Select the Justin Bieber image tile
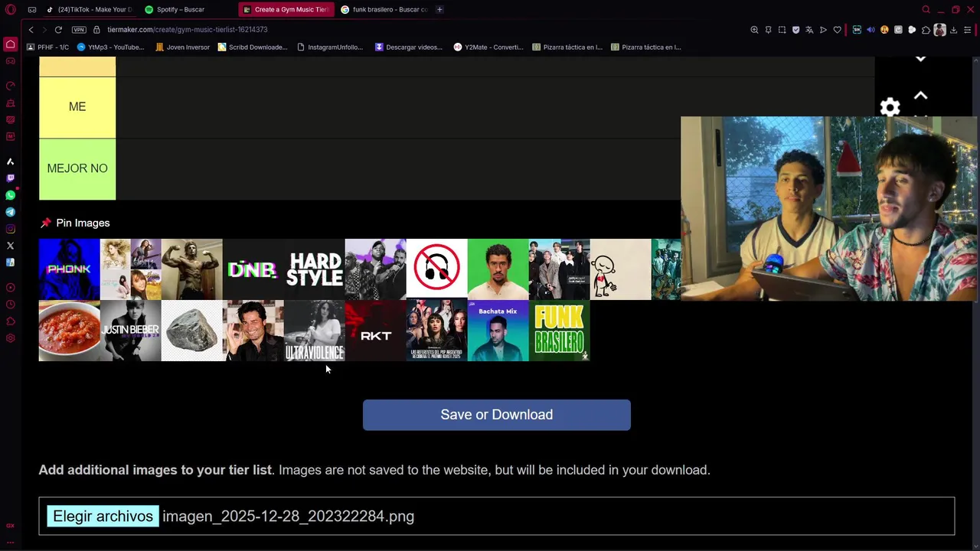The image size is (980, 551). pos(131,331)
